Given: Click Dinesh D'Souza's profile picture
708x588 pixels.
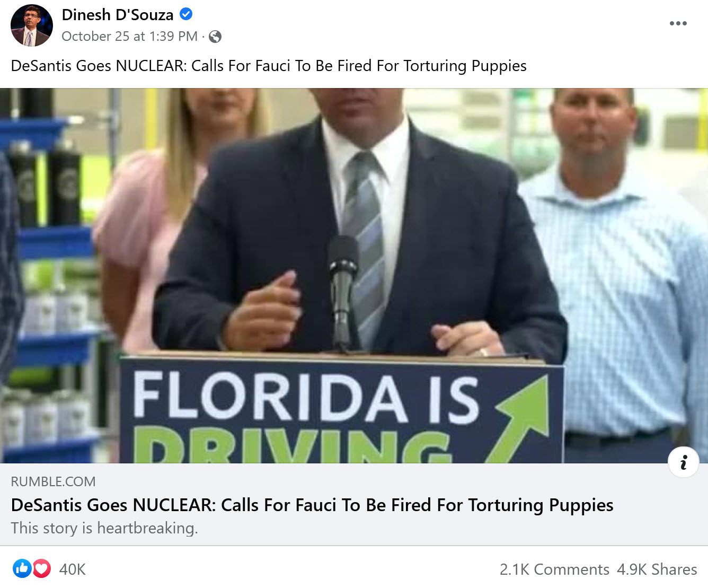Looking at the screenshot, I should click(32, 25).
